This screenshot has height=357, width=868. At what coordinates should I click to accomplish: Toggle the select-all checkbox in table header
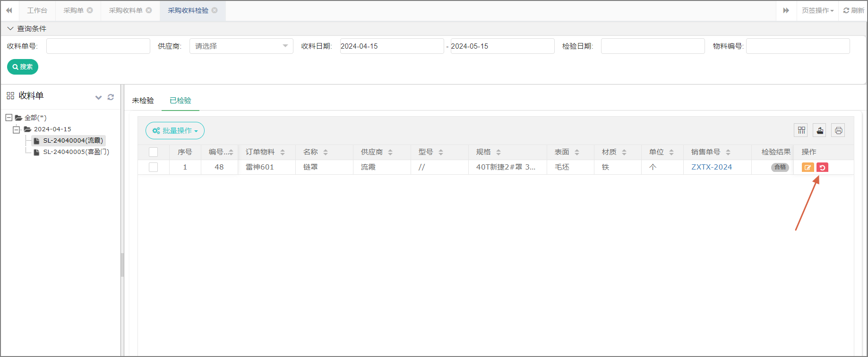[x=153, y=152]
